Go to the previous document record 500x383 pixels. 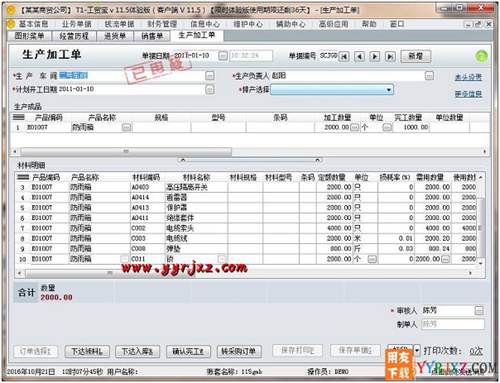359,56
